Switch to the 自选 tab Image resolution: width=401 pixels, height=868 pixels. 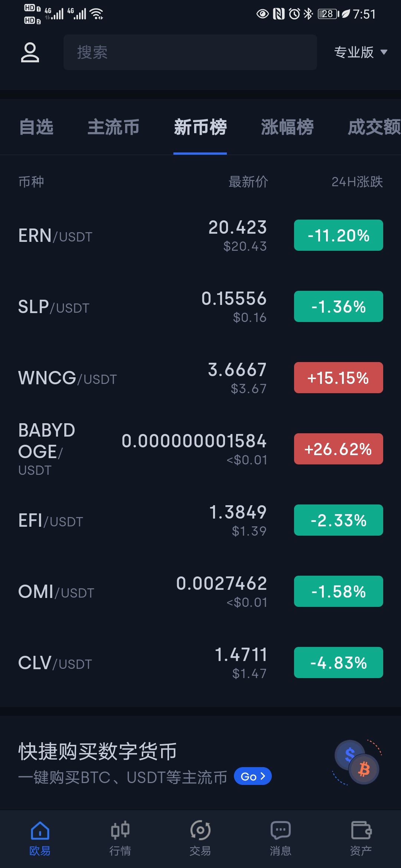click(x=36, y=127)
